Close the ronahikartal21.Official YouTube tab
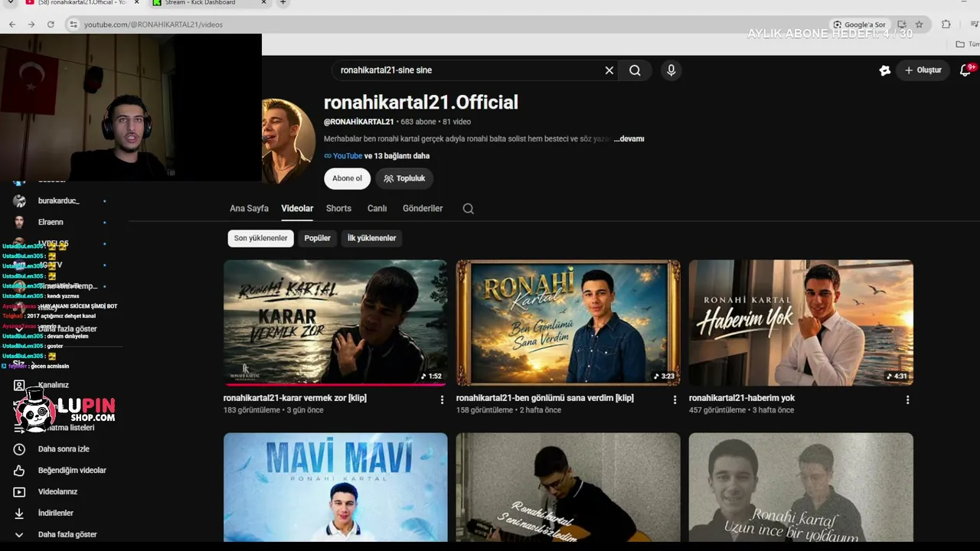980x551 pixels. coord(138,3)
